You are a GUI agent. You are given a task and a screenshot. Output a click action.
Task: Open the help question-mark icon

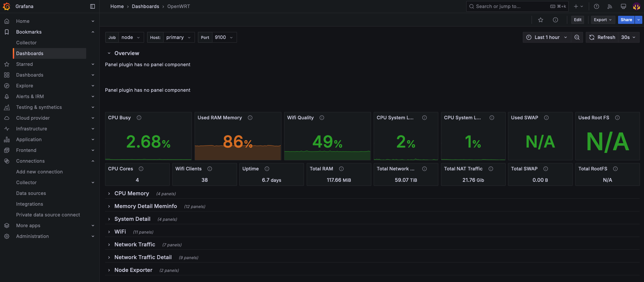(597, 6)
